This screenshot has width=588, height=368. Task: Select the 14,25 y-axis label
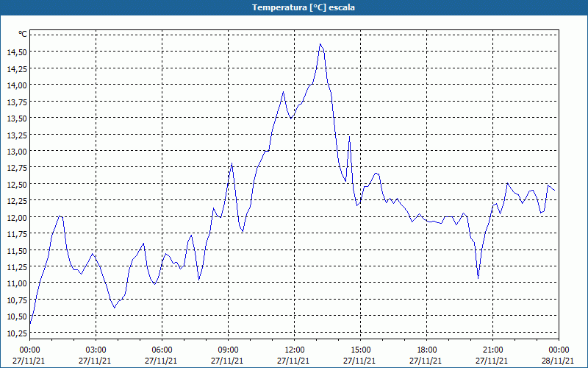(17, 68)
